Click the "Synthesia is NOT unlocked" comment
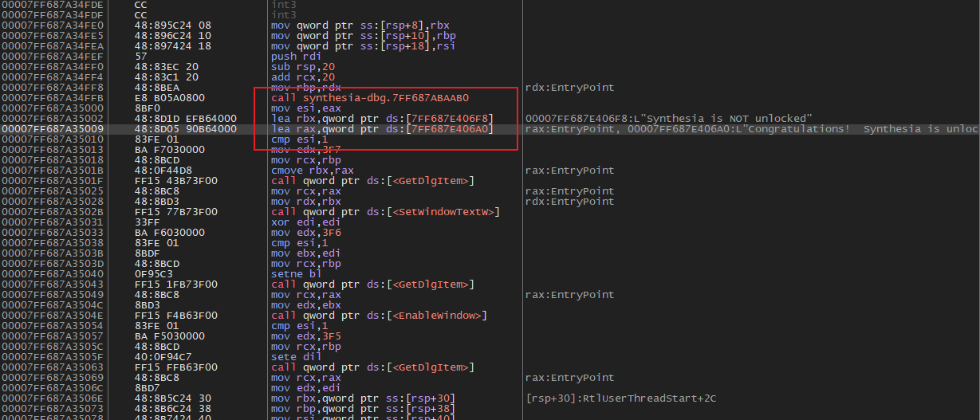This screenshot has width=980, height=420. point(669,119)
